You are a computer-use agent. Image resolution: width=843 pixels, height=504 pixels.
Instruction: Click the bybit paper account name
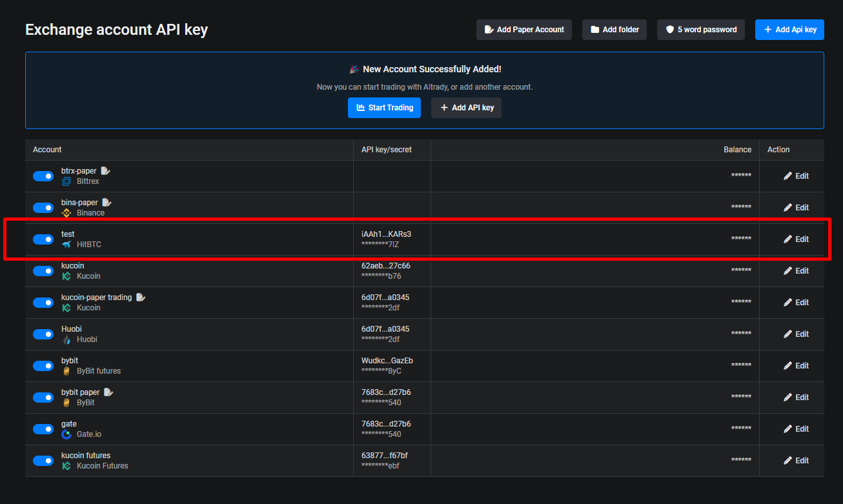click(81, 392)
